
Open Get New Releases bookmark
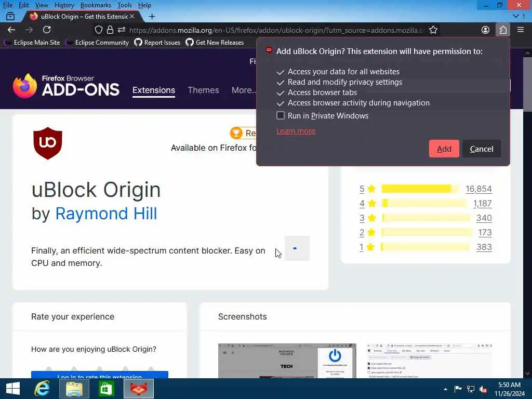pyautogui.click(x=215, y=43)
